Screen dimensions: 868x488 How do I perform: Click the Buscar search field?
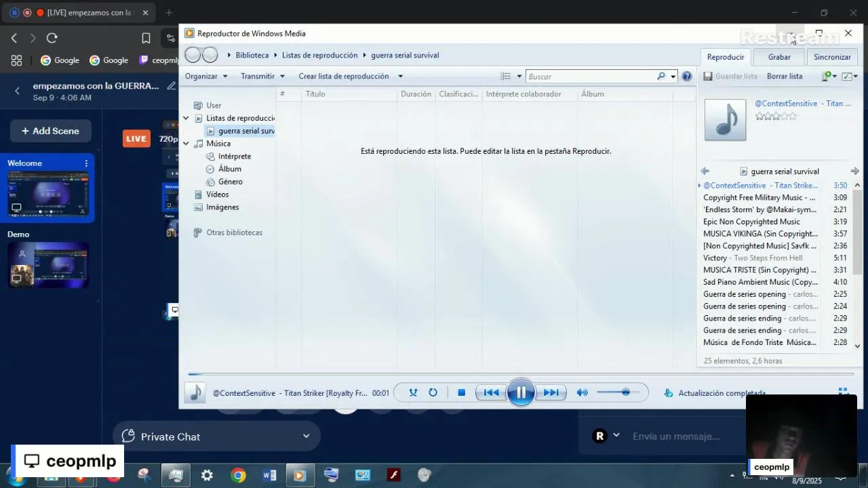[590, 77]
